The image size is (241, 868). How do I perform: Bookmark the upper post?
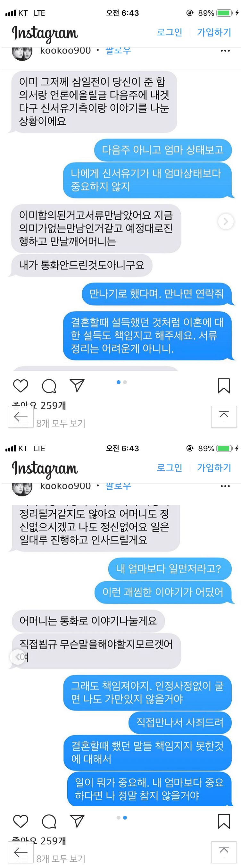pos(223,386)
